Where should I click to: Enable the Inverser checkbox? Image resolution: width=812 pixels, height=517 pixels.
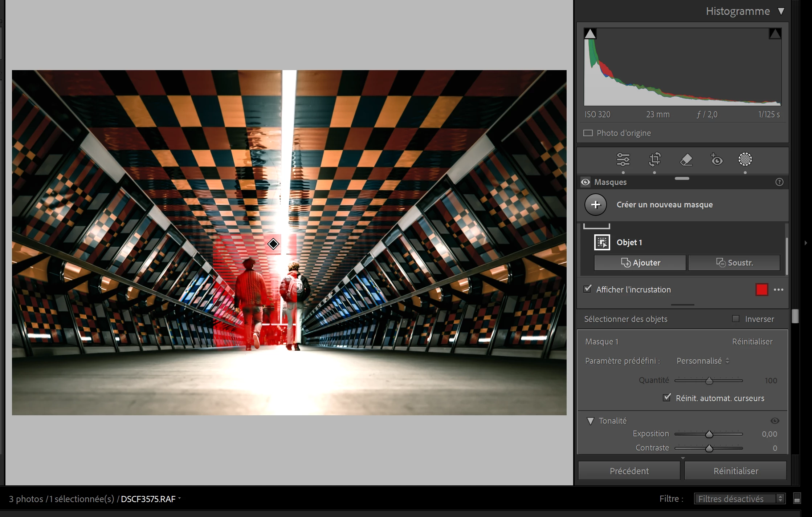click(x=736, y=319)
